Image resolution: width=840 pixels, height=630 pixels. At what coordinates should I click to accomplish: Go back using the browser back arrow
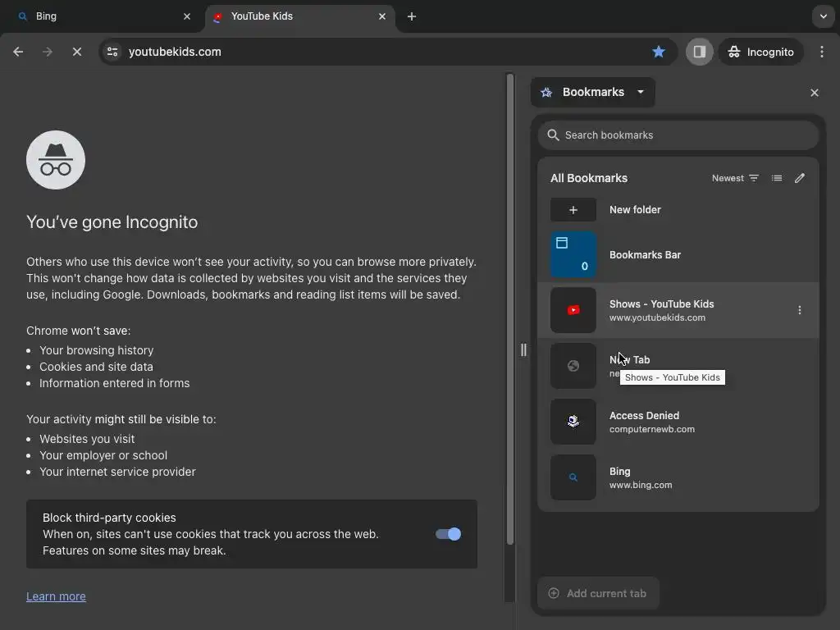(18, 52)
